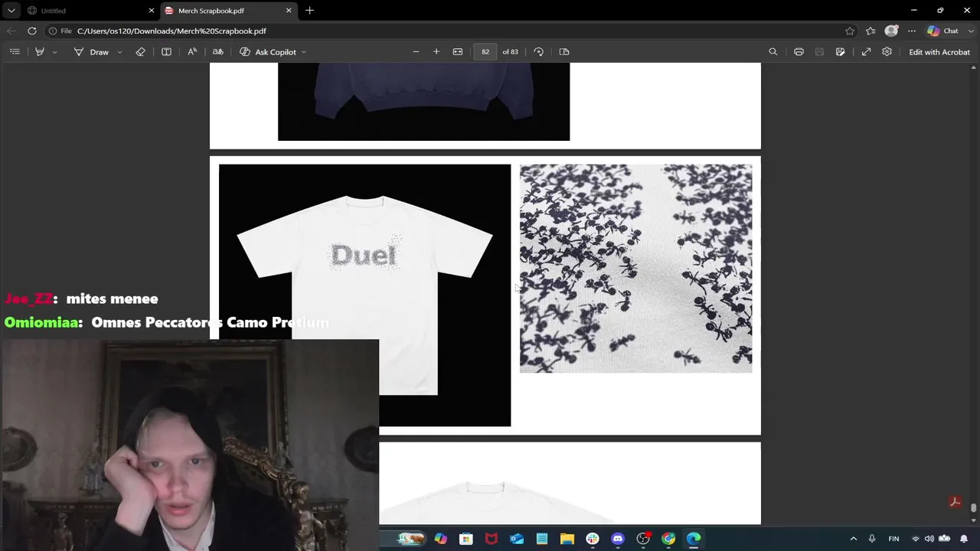Open the volume control
This screenshot has height=551, width=980.
[929, 539]
